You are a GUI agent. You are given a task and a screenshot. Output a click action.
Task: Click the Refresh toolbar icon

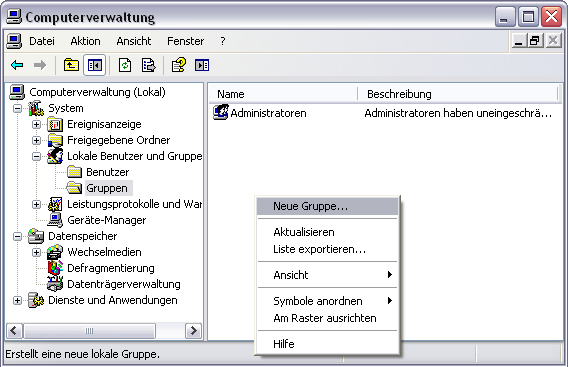tap(125, 65)
